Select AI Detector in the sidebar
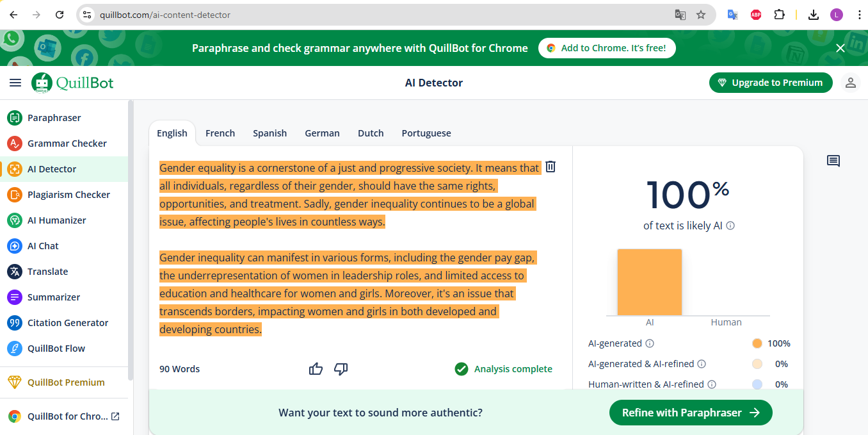Screen dimensions: 868x435 (64, 169)
